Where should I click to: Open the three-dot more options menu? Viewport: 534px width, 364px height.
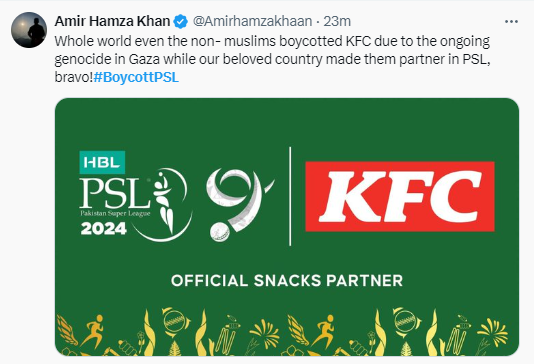pos(511,22)
